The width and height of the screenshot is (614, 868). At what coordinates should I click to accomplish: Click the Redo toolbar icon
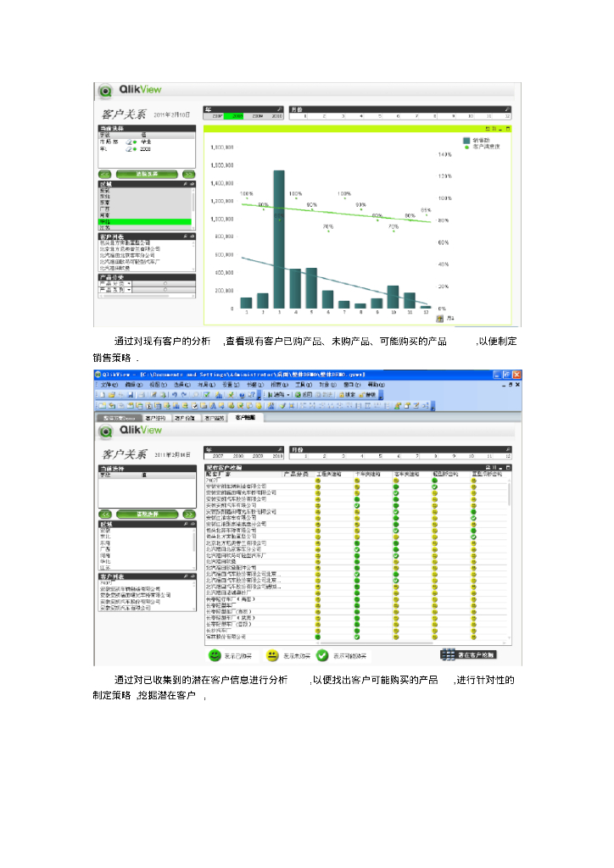[184, 395]
